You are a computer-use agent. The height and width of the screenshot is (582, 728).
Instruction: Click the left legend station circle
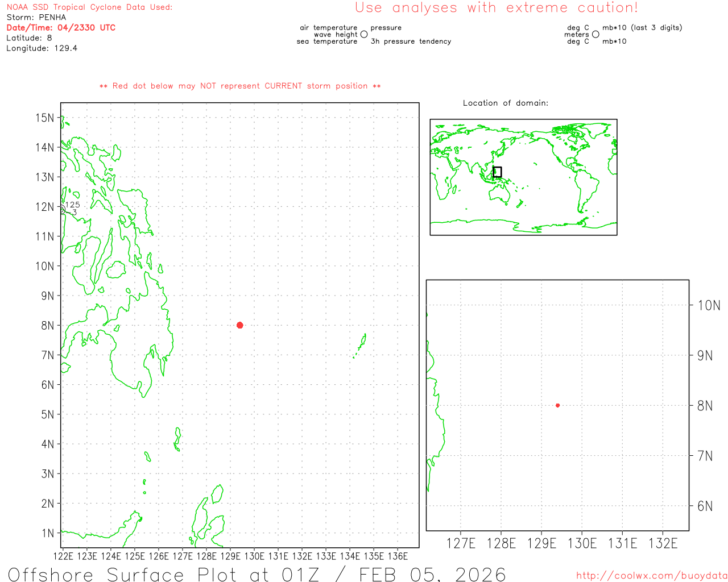[364, 34]
